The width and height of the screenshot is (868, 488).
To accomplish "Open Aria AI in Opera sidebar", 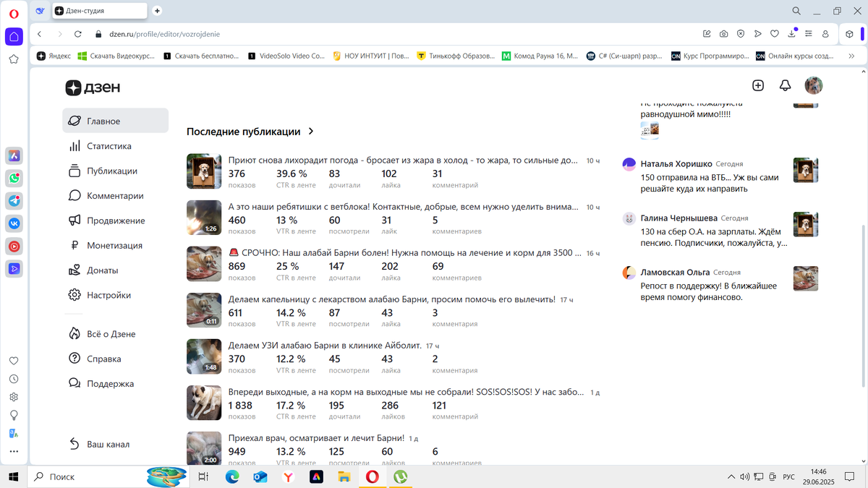I will pyautogui.click(x=14, y=155).
